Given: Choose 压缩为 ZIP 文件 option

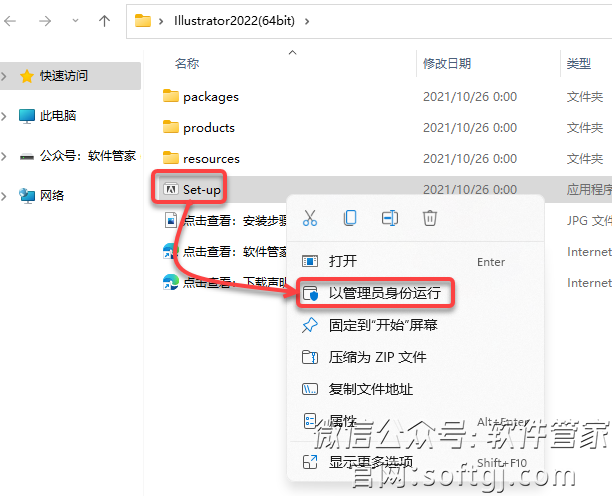Looking at the screenshot, I should pyautogui.click(x=415, y=357).
